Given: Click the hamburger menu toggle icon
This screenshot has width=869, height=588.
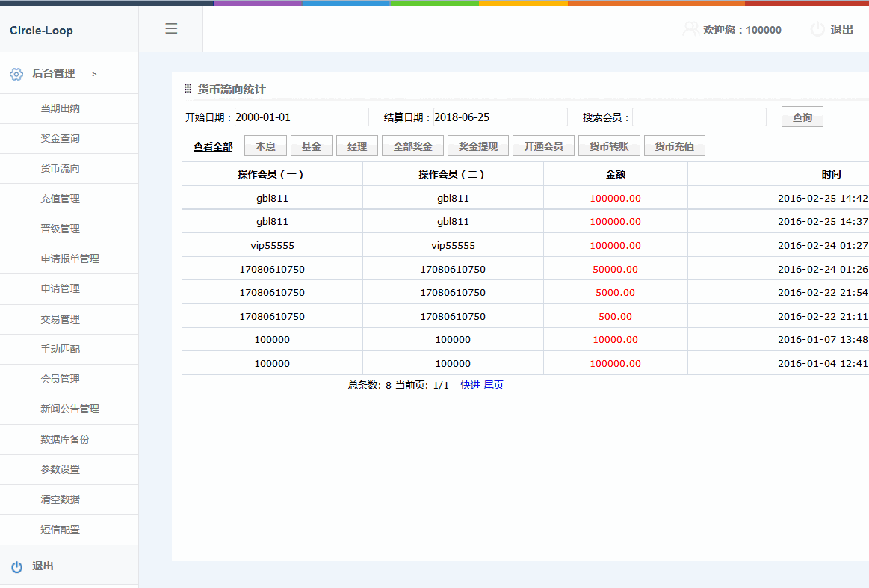Looking at the screenshot, I should pos(171,29).
